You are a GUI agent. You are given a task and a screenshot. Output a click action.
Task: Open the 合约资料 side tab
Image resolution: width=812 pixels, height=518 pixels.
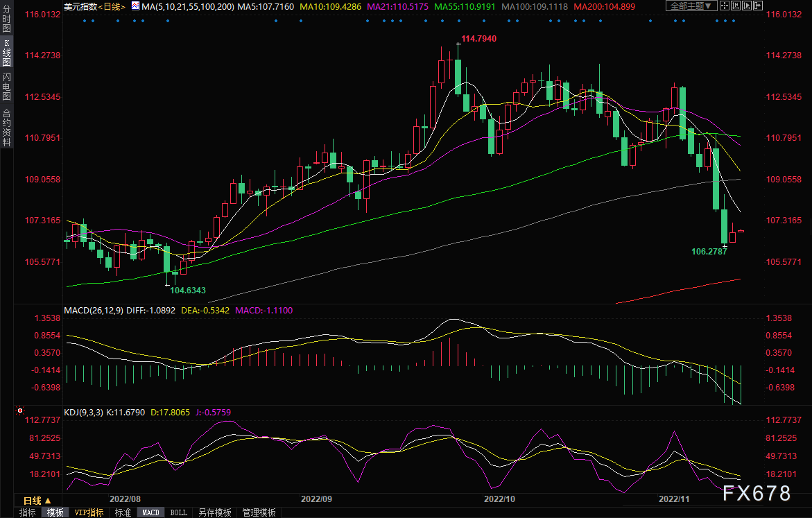[6, 127]
